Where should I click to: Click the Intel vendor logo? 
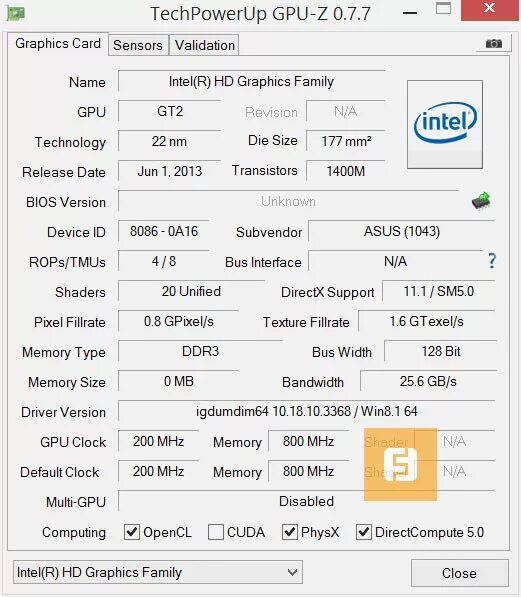(445, 124)
